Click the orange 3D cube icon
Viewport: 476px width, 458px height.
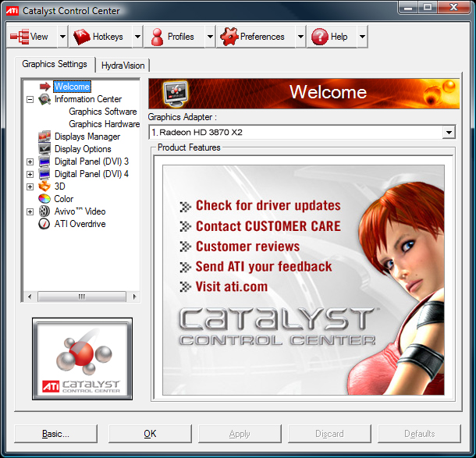[x=44, y=186]
